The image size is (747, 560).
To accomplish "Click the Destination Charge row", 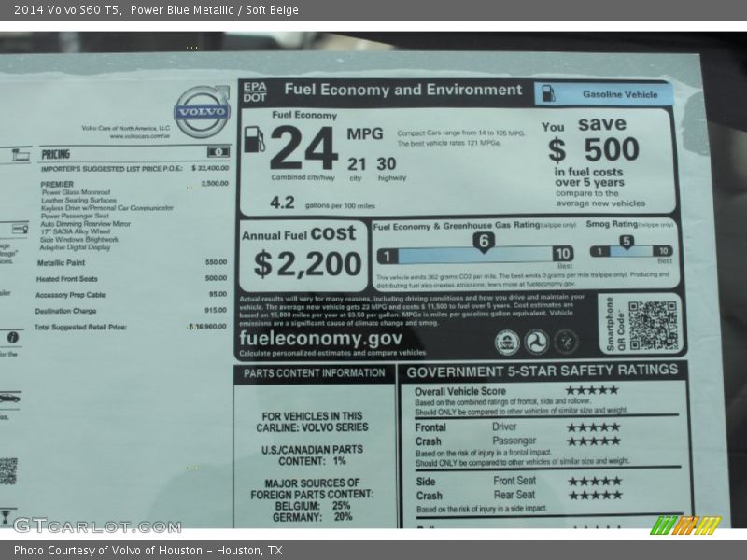I will pyautogui.click(x=131, y=311).
